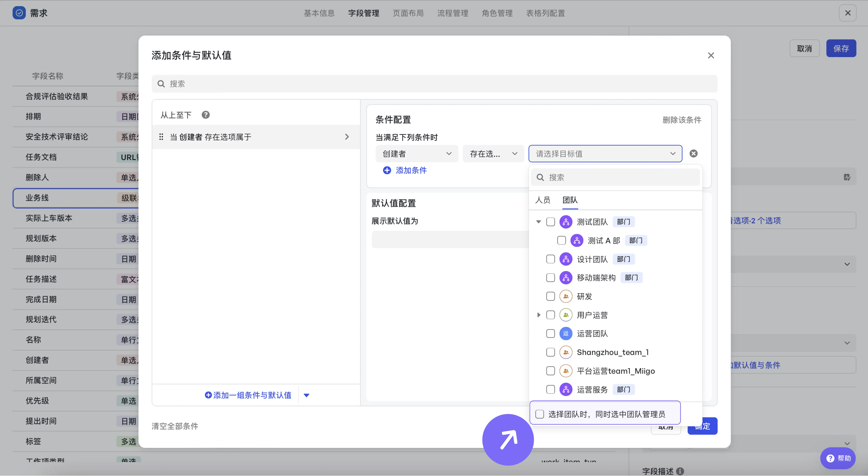
Task: Open the 创建者 field dropdown
Action: coord(417,154)
